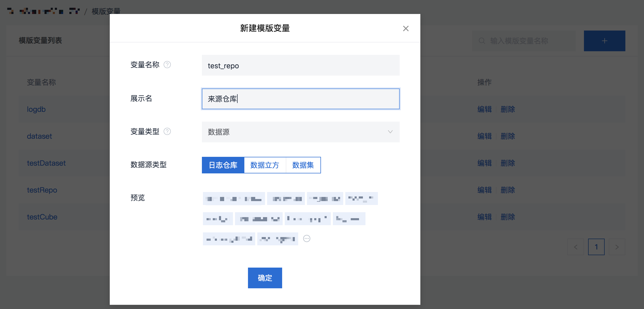644x309 pixels.
Task: Open the testRepo variable link
Action: pos(42,190)
